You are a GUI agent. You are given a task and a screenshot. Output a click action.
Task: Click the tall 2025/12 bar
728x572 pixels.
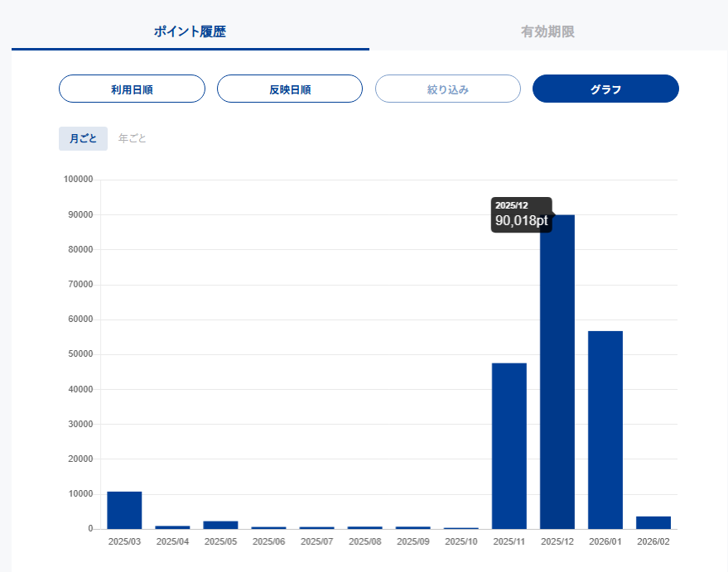click(x=557, y=372)
